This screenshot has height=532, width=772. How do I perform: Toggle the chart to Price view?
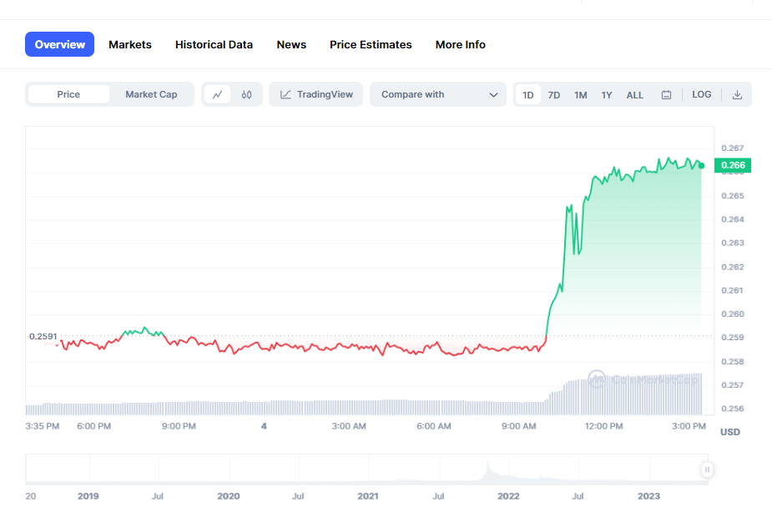[x=68, y=94]
